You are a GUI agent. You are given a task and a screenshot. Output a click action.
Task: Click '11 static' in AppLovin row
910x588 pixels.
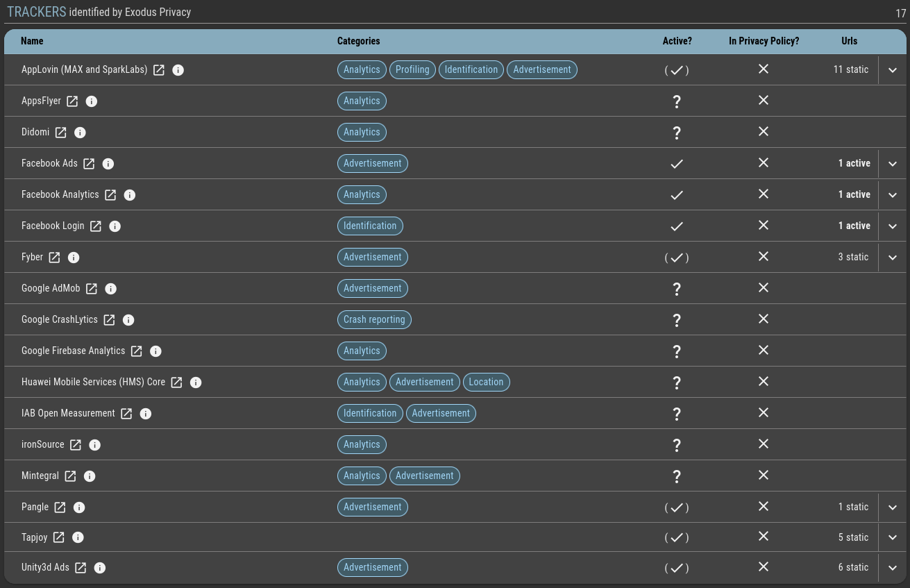click(851, 69)
